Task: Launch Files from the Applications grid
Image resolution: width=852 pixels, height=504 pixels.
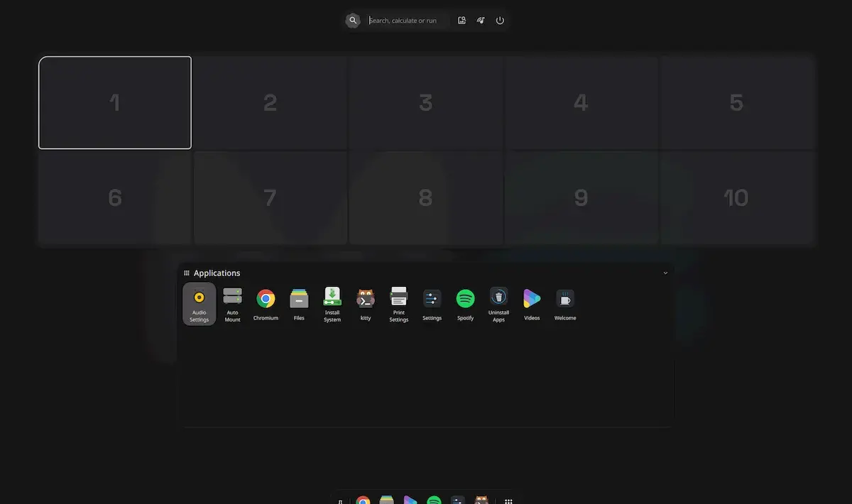Action: [299, 304]
